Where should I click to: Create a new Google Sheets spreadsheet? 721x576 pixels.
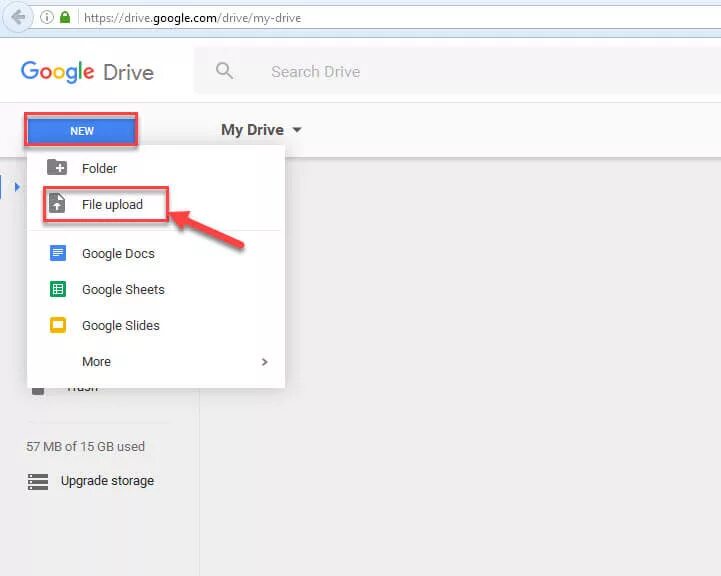[x=156, y=289]
